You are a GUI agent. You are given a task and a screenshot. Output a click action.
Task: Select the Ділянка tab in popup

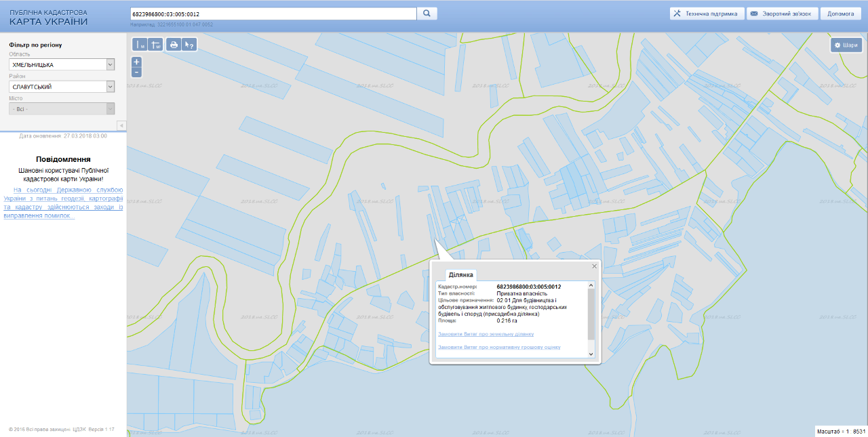(461, 274)
